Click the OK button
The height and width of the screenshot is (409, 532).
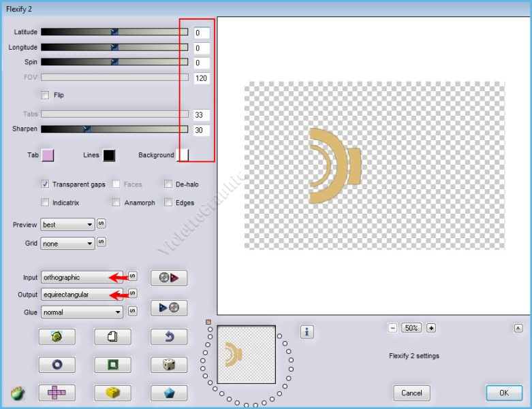point(503,393)
